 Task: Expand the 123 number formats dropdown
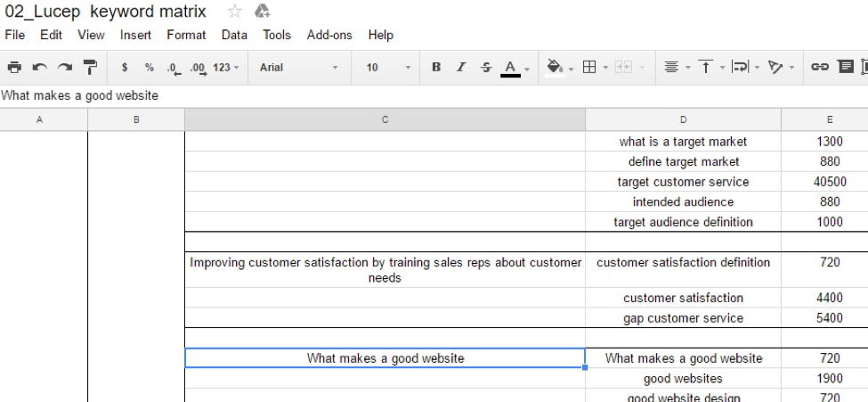click(x=226, y=68)
